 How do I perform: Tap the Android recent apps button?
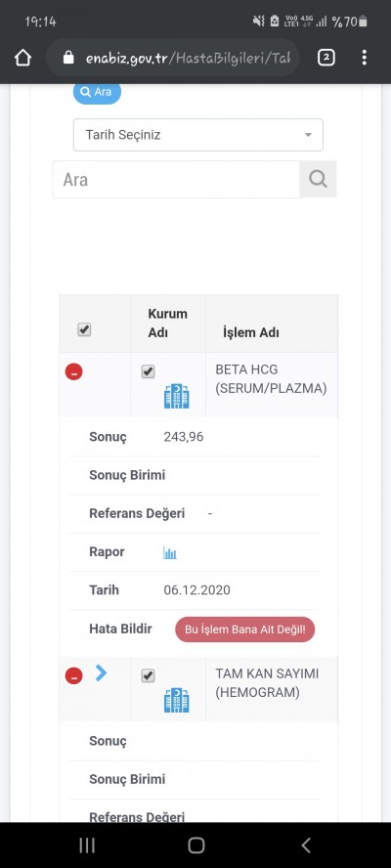(x=87, y=846)
